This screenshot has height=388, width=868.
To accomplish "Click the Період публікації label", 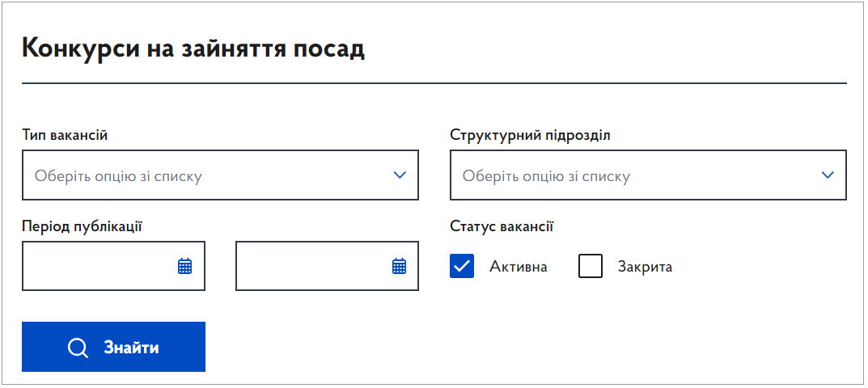I will point(82,226).
